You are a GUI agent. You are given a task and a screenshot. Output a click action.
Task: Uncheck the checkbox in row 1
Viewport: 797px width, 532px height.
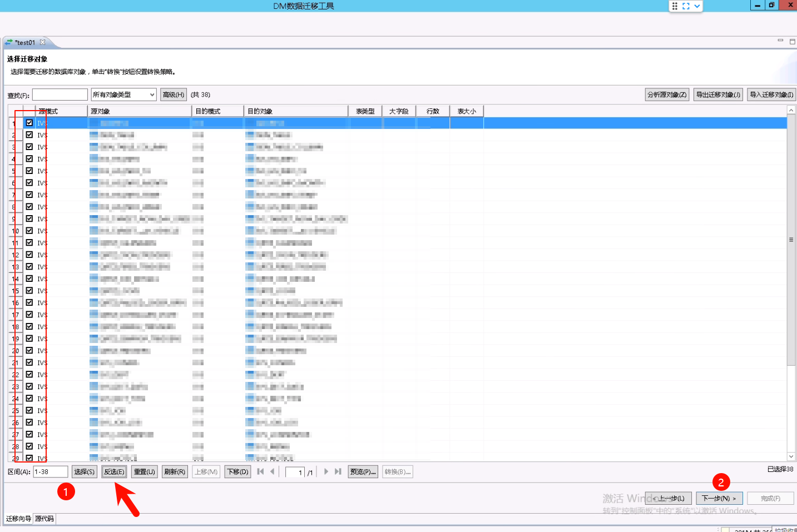click(x=29, y=123)
